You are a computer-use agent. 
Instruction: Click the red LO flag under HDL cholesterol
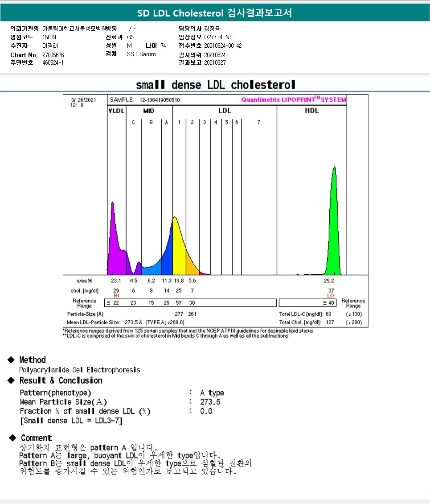point(331,296)
